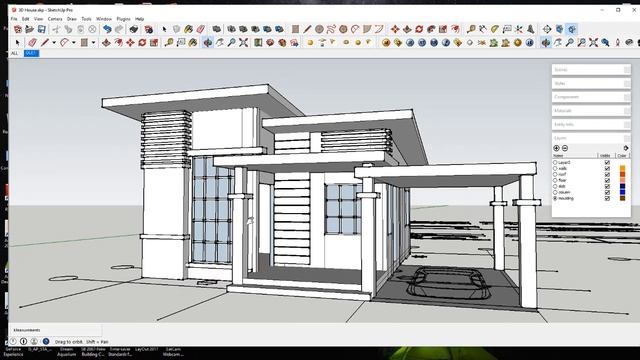
Task: Open the View menu
Action: point(38,19)
